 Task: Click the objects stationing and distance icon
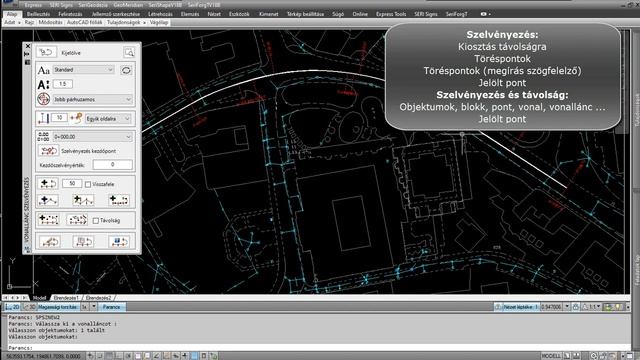[x=48, y=220]
